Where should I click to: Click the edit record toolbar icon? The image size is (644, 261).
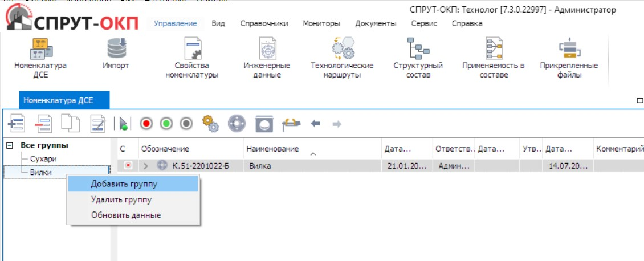point(97,123)
